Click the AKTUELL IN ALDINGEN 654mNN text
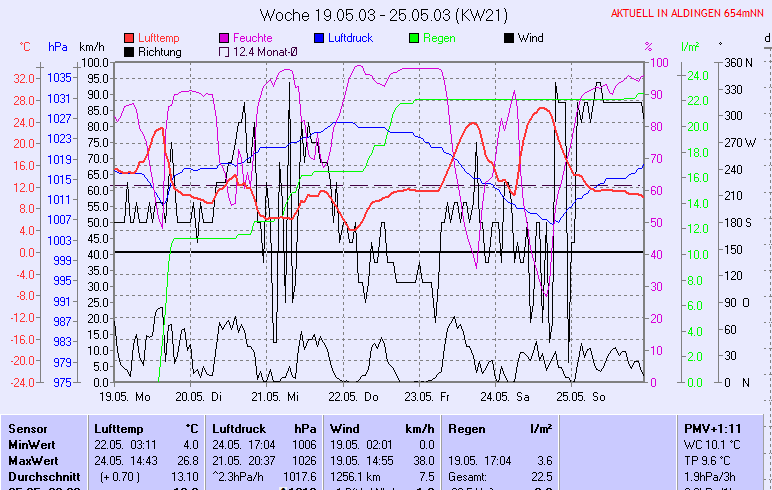Viewport: 772px width, 490px height. tap(687, 14)
